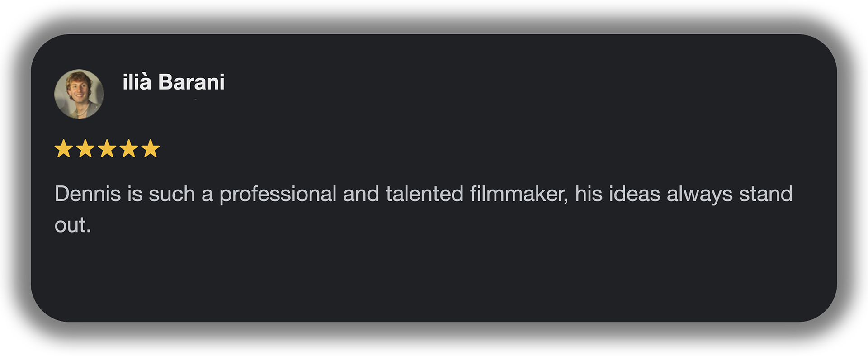868x356 pixels.
Task: Click the word "and" in the review
Action: 361,194
